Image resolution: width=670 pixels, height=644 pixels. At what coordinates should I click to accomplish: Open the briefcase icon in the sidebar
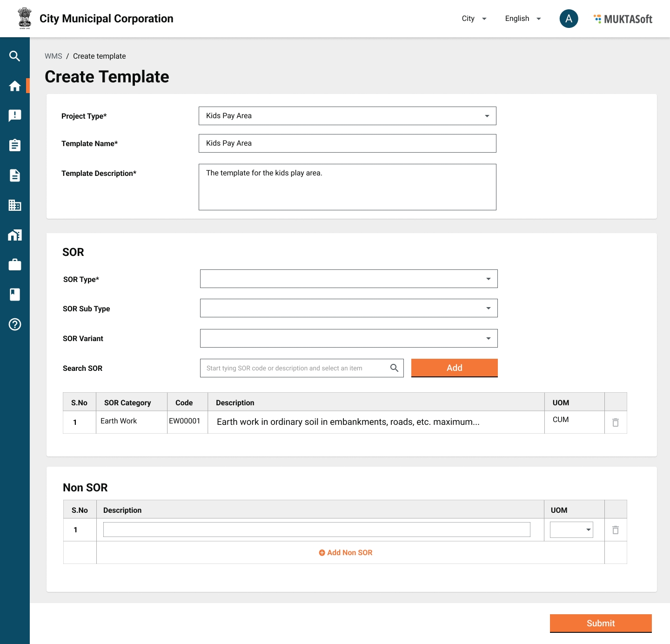coord(14,265)
